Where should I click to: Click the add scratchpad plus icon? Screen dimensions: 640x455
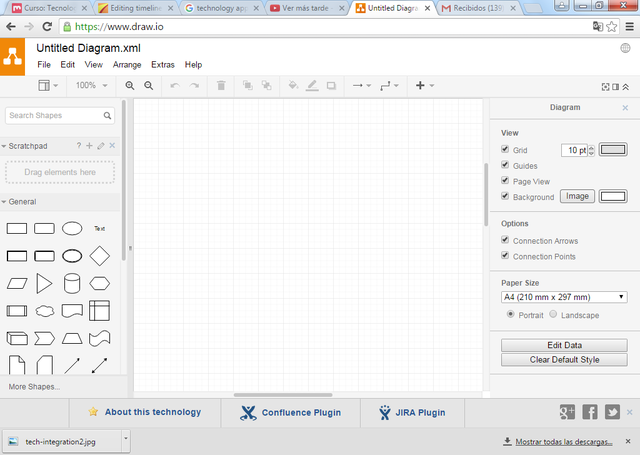[89, 146]
